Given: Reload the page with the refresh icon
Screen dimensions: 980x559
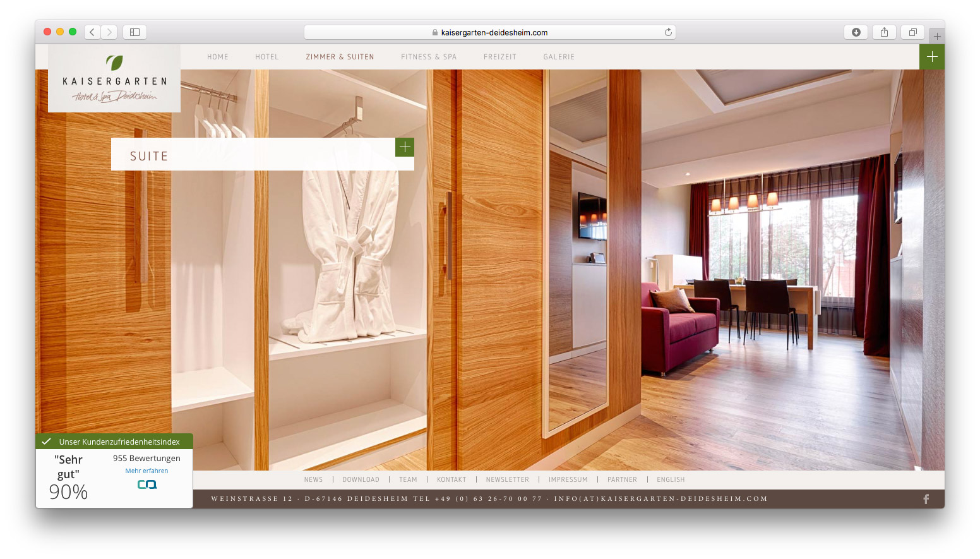Looking at the screenshot, I should tap(668, 32).
